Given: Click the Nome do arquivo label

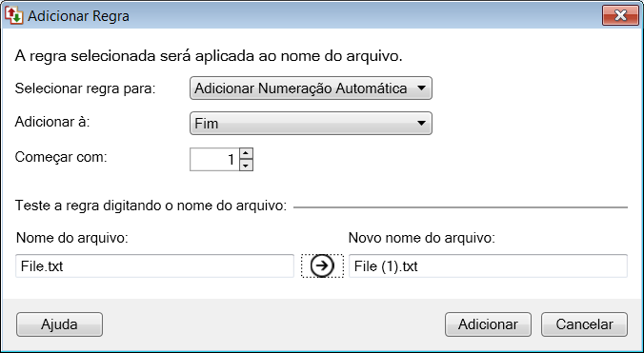Looking at the screenshot, I should point(72,237).
